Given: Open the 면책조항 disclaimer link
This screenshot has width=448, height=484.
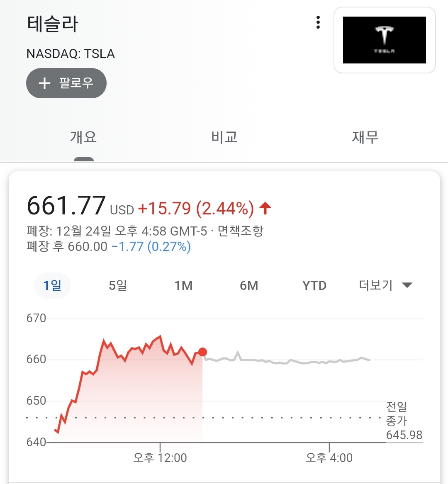Looking at the screenshot, I should (241, 231).
